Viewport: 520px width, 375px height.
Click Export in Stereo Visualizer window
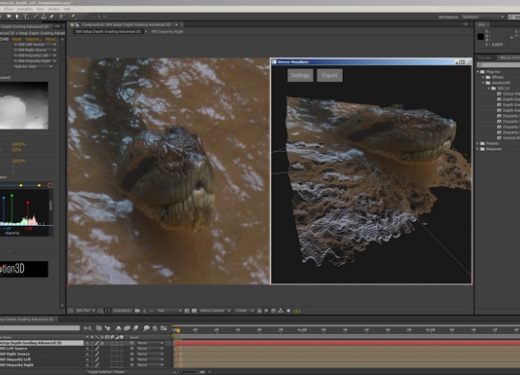click(x=329, y=76)
